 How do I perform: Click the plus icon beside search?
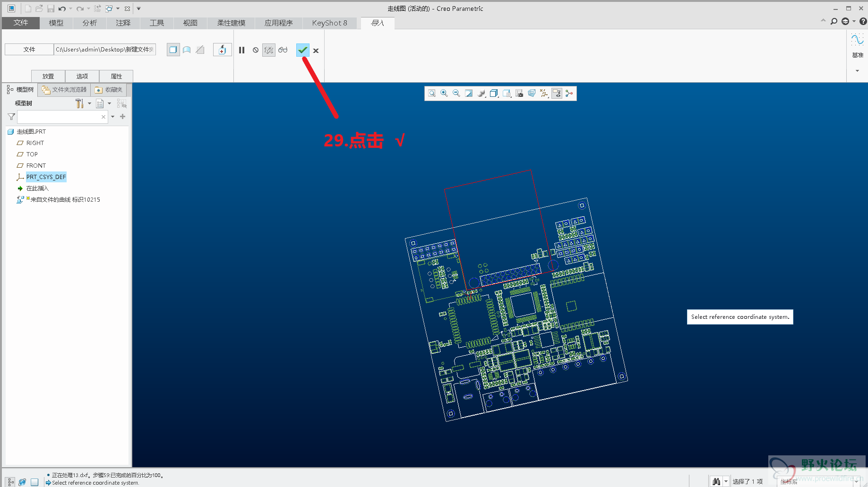point(122,116)
